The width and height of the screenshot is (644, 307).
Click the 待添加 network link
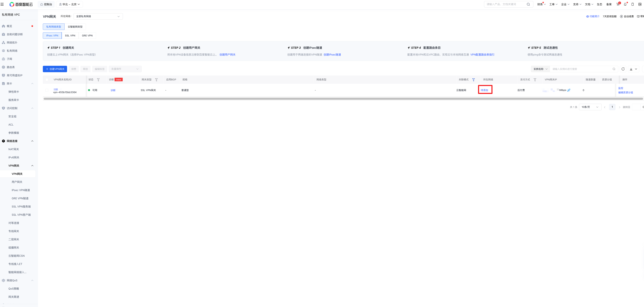[x=484, y=90]
